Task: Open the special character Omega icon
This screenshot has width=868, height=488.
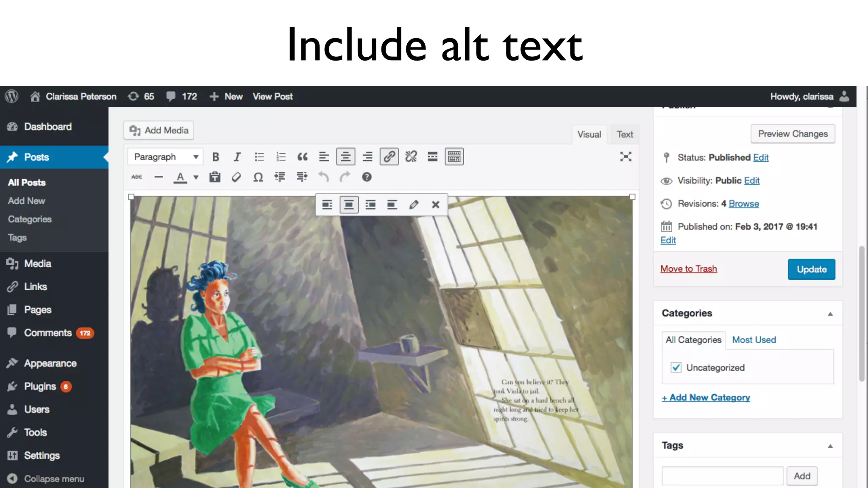Action: (x=258, y=177)
